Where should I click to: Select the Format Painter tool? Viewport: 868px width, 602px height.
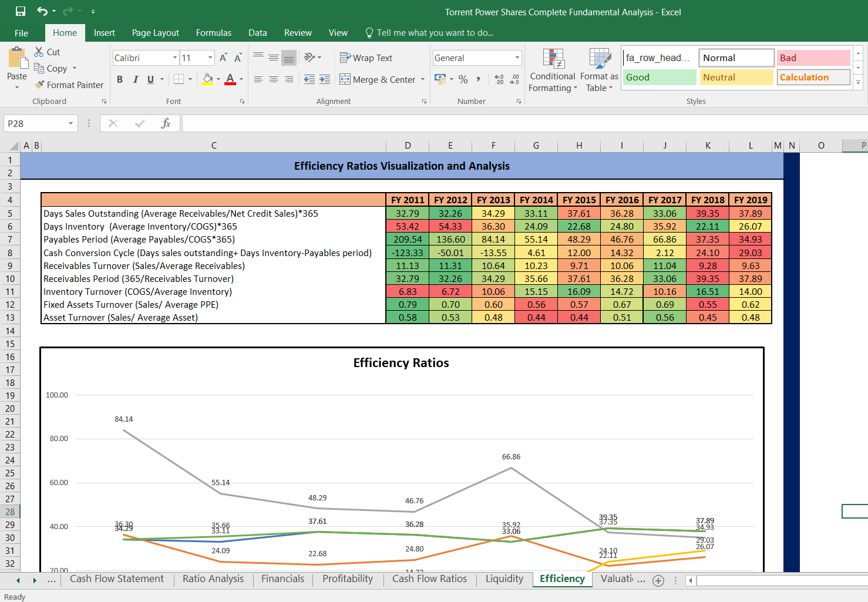click(x=69, y=85)
